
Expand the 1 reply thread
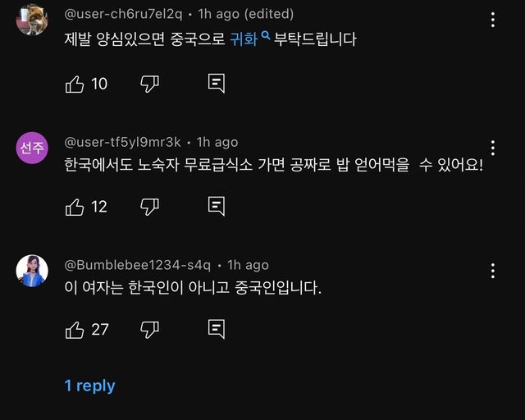point(89,386)
